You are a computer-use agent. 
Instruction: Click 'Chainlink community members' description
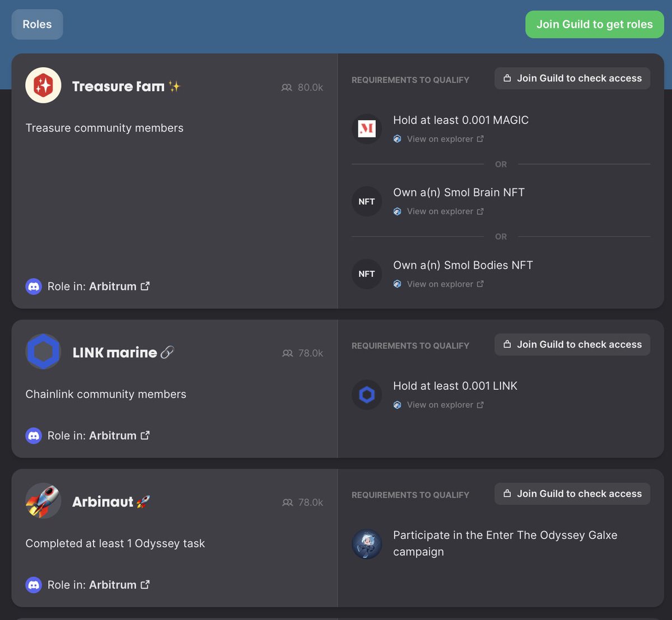click(106, 394)
